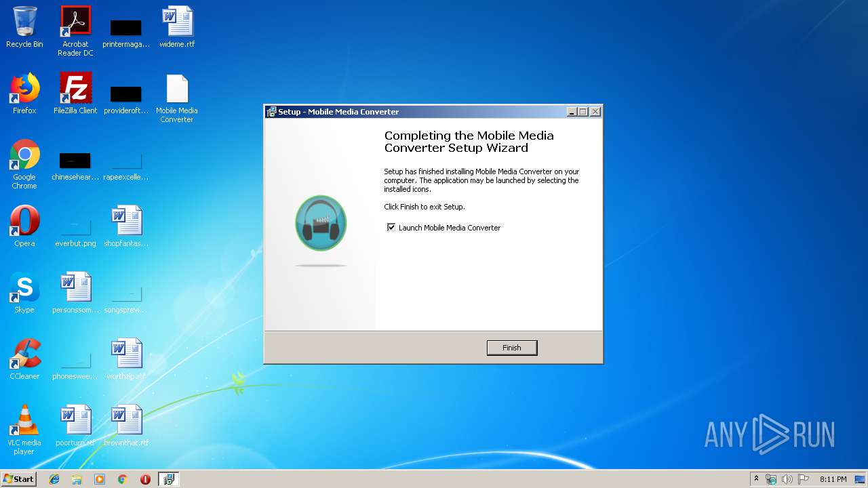868x488 pixels.
Task: Select Mobile Media Converter desktop file icon
Action: tap(177, 98)
